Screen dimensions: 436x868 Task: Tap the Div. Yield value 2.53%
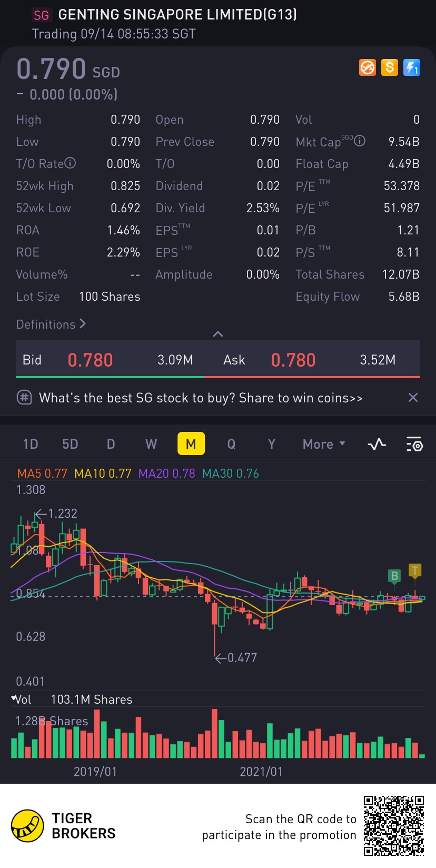pyautogui.click(x=263, y=208)
